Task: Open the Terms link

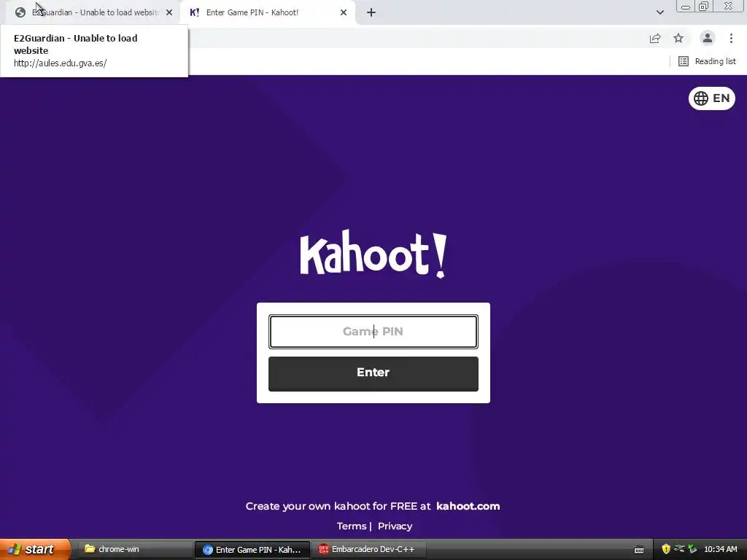Action: [351, 526]
